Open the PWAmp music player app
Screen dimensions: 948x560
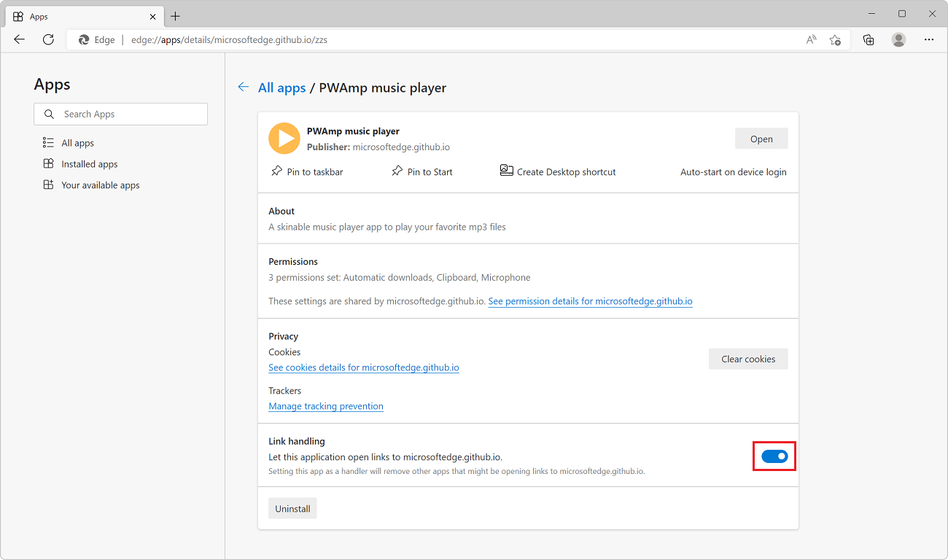(x=761, y=139)
